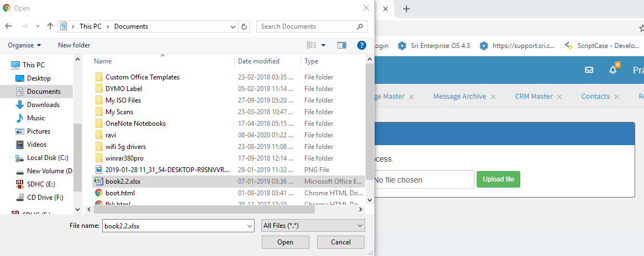Open a new Chrome tab

click(x=406, y=9)
